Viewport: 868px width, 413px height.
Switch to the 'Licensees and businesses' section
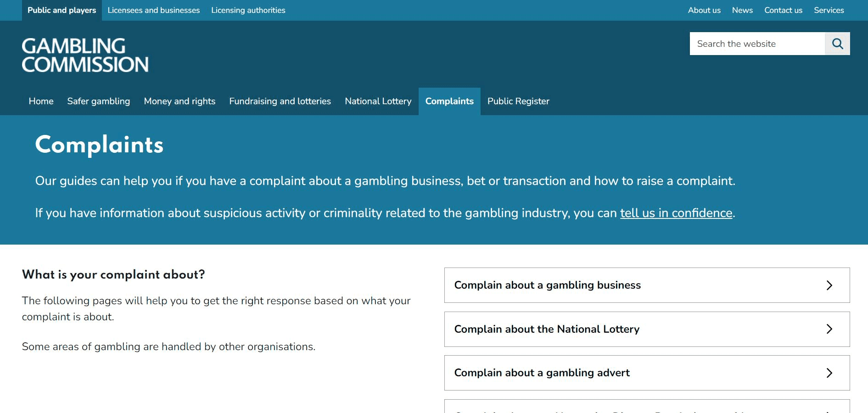153,10
